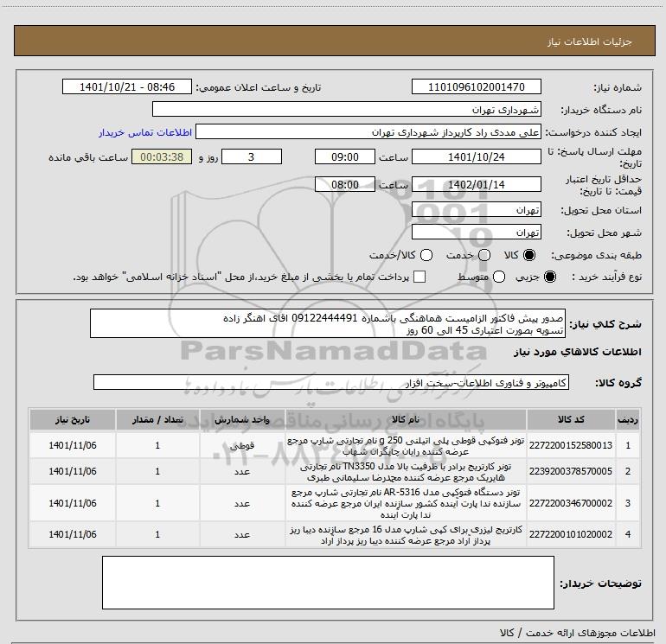
Task: Click the price validity date 1402/01/14
Action: click(476, 185)
